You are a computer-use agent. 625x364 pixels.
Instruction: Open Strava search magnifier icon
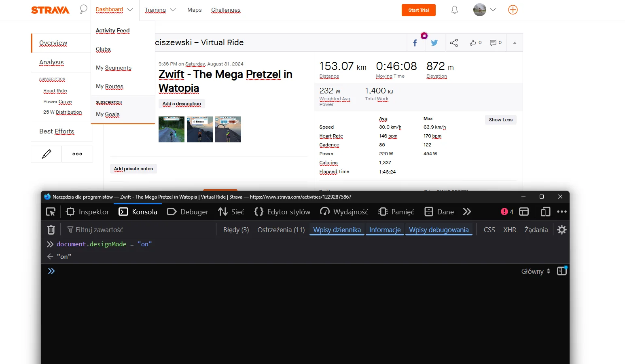click(x=83, y=9)
